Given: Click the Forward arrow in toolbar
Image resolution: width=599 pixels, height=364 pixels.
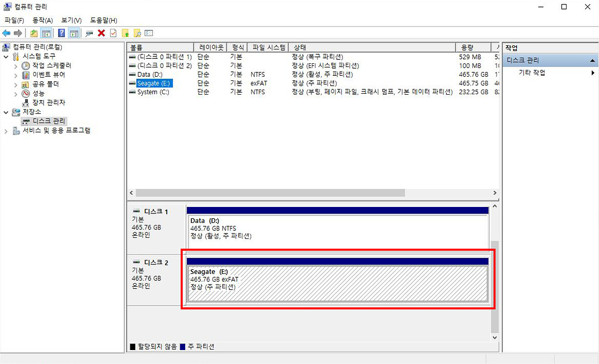Looking at the screenshot, I should point(18,33).
